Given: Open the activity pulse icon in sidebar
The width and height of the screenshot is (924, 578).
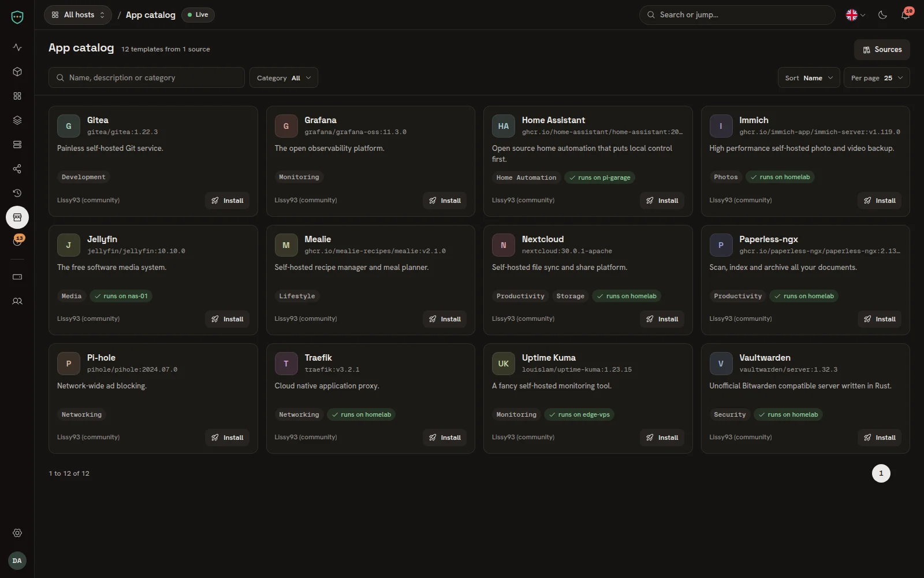Looking at the screenshot, I should click(17, 47).
